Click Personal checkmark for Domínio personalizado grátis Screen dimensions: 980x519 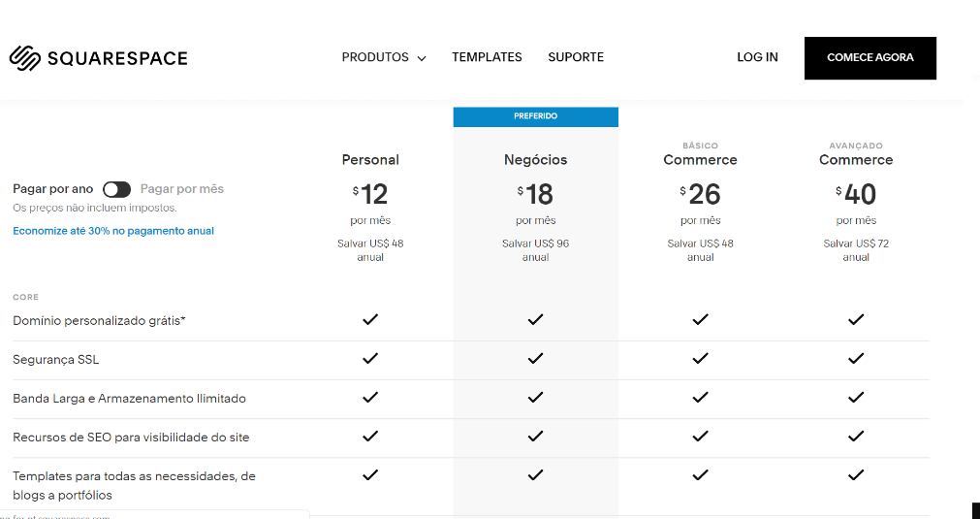[370, 319]
